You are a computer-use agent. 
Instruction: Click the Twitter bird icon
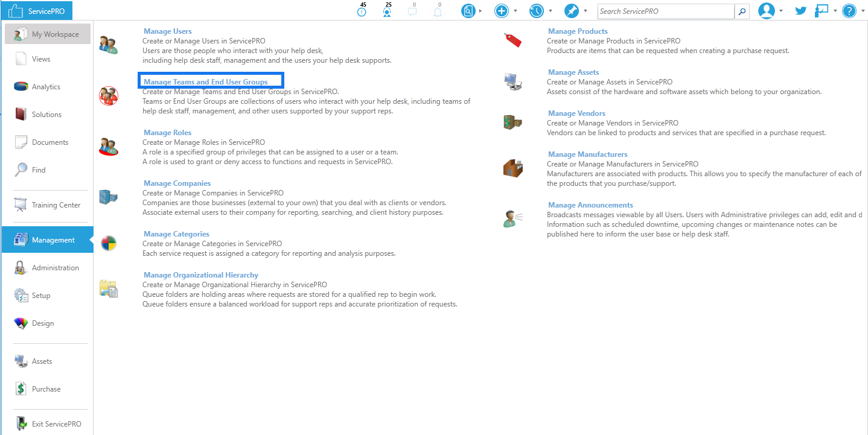801,11
